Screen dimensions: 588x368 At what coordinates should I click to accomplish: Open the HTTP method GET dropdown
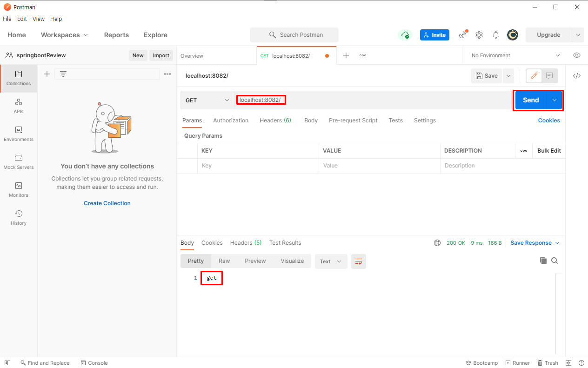(207, 100)
